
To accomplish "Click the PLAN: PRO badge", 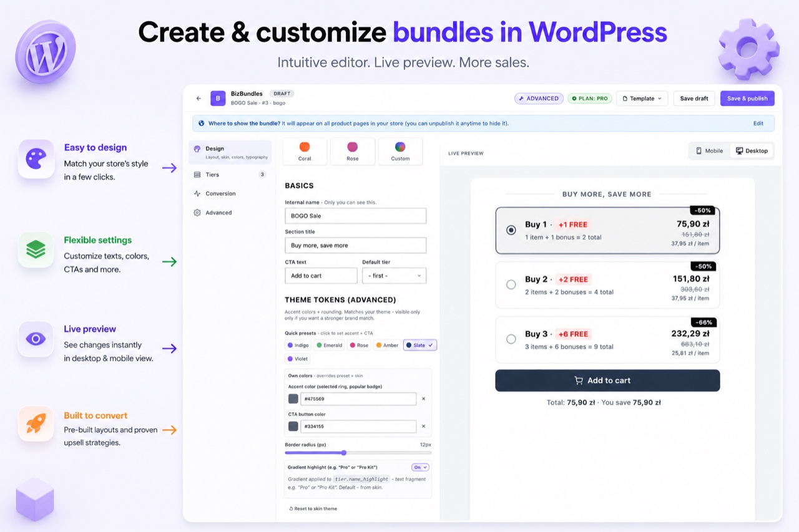I will [x=590, y=99].
